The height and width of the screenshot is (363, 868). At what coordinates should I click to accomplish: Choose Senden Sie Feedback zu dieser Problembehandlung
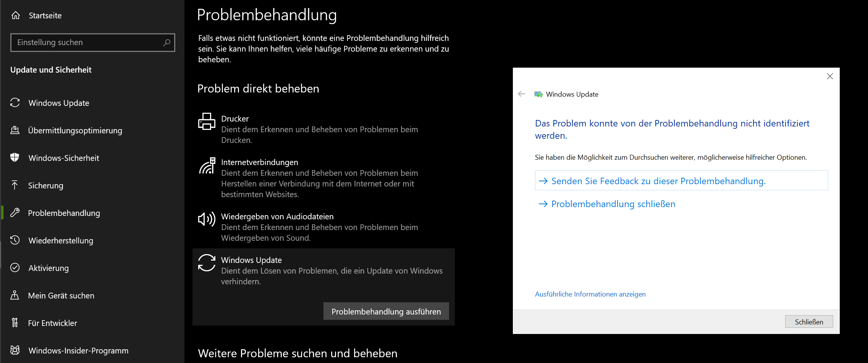tap(681, 181)
